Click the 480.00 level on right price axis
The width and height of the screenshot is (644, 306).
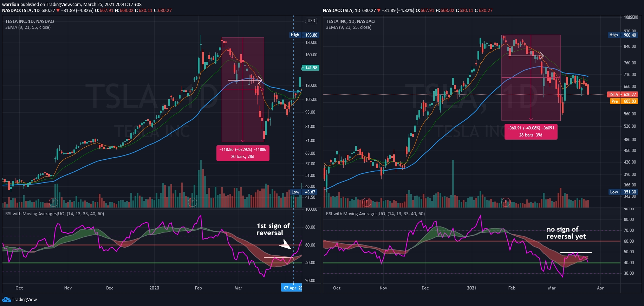(x=630, y=140)
